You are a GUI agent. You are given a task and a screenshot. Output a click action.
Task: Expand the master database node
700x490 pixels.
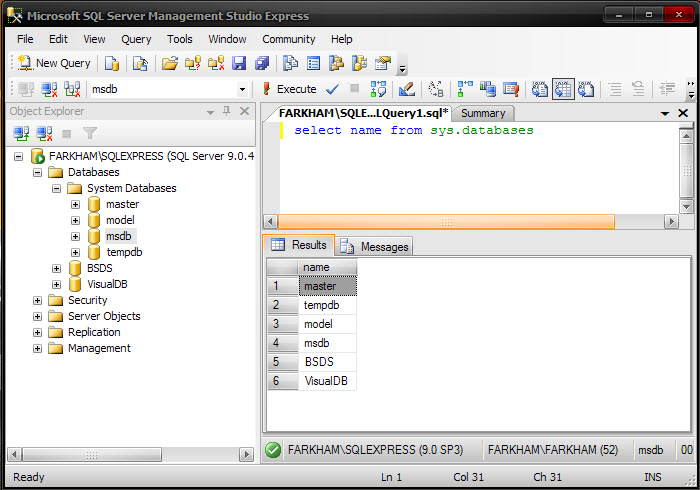[75, 205]
